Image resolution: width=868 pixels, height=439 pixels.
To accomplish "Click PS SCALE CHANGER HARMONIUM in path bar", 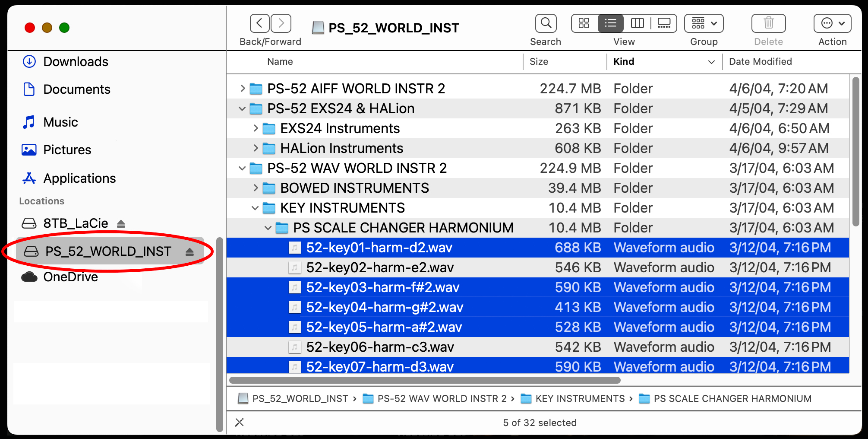I will coord(725,398).
